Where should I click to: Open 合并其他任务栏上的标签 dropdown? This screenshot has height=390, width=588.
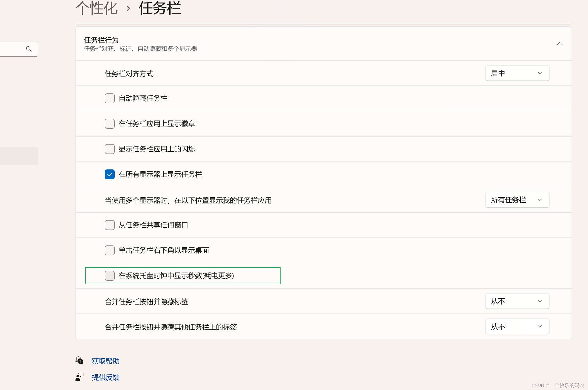[517, 326]
